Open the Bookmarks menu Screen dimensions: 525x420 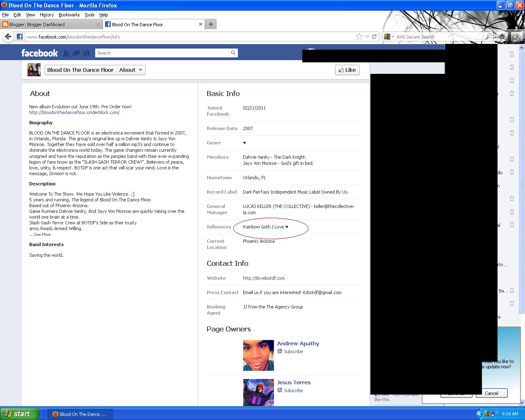tap(69, 15)
